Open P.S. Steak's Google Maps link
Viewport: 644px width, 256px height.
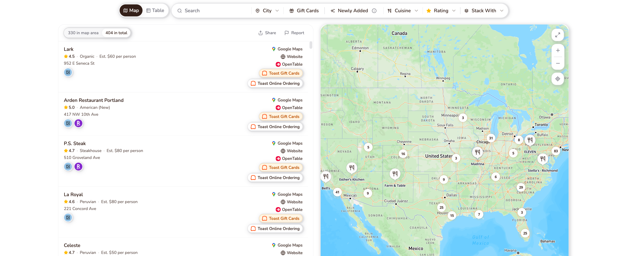click(x=287, y=143)
